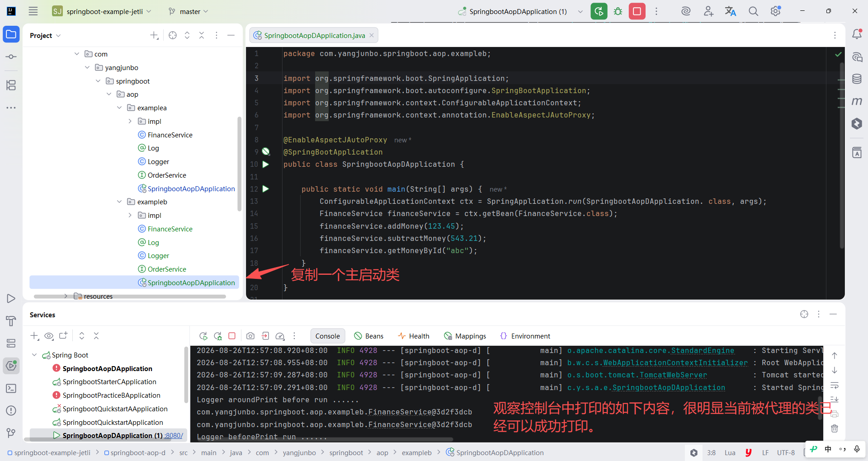
Task: Switch to the Environment tab
Action: [x=525, y=336]
